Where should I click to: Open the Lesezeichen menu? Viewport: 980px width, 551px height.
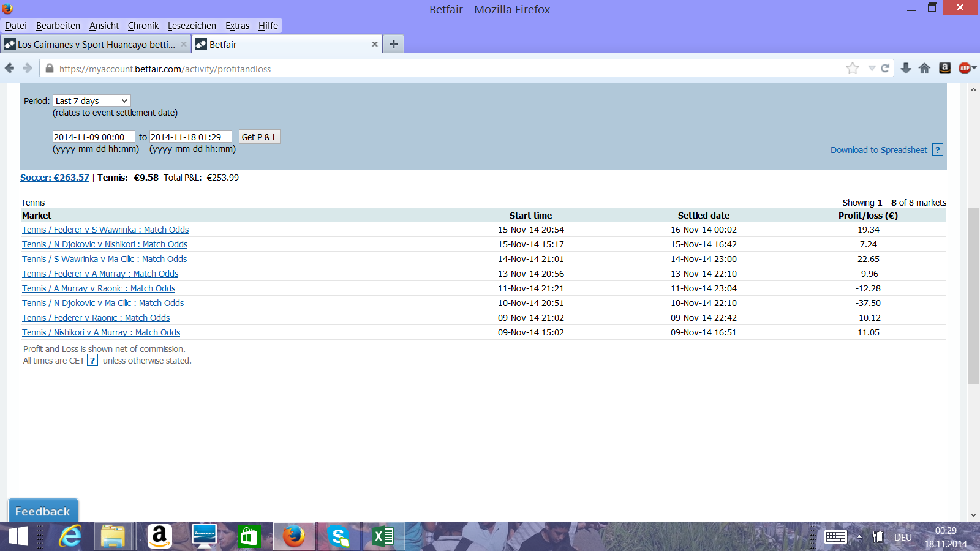click(x=192, y=26)
